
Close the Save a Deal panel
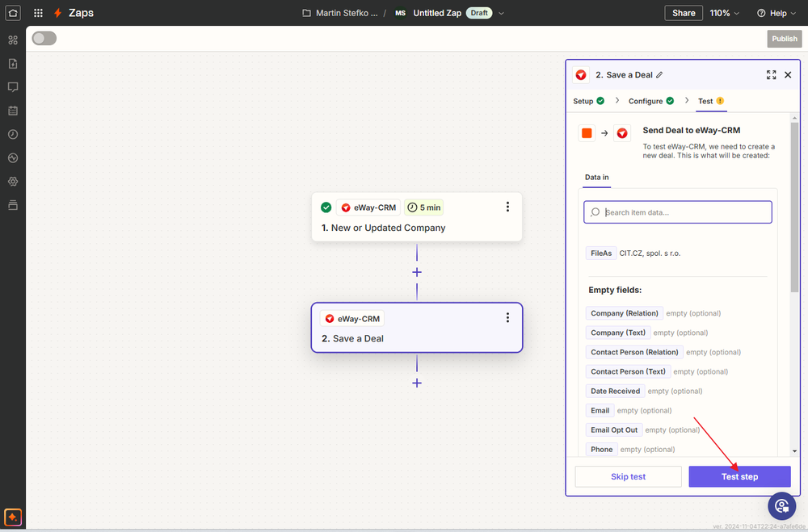788,75
